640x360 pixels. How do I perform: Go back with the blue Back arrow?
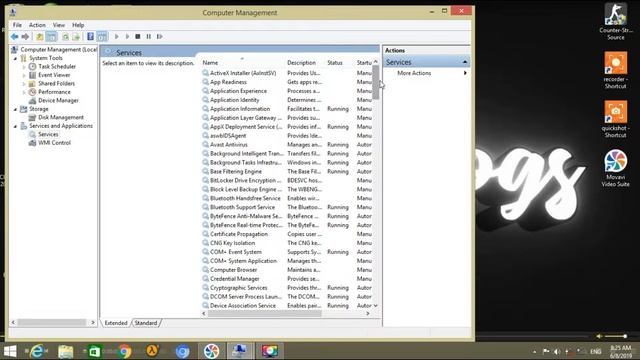[x=14, y=37]
